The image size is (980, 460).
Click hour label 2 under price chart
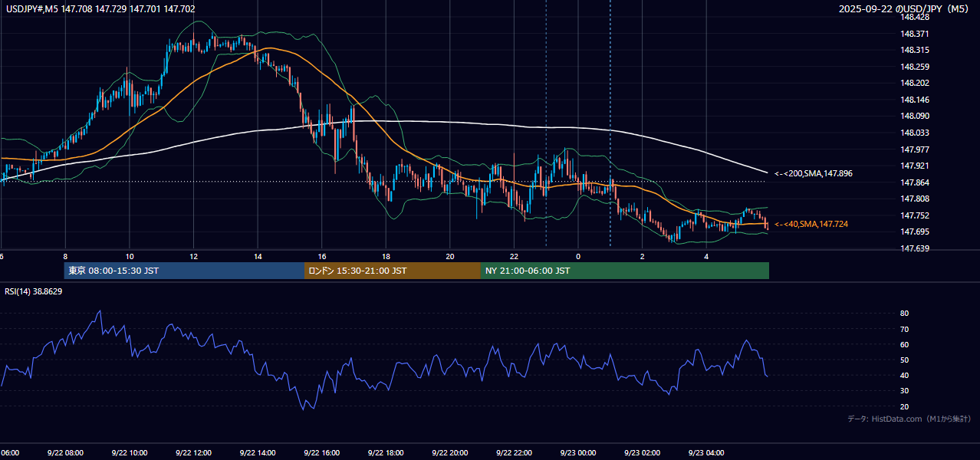pyautogui.click(x=642, y=256)
